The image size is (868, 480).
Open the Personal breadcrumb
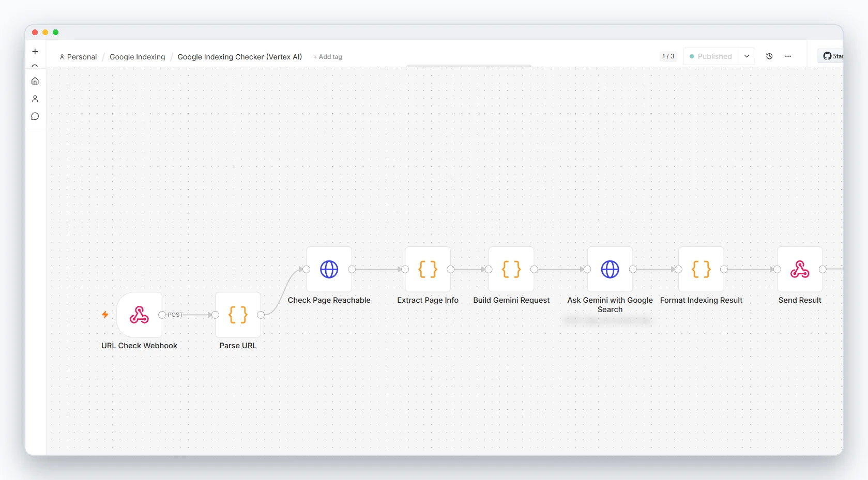[x=78, y=57]
